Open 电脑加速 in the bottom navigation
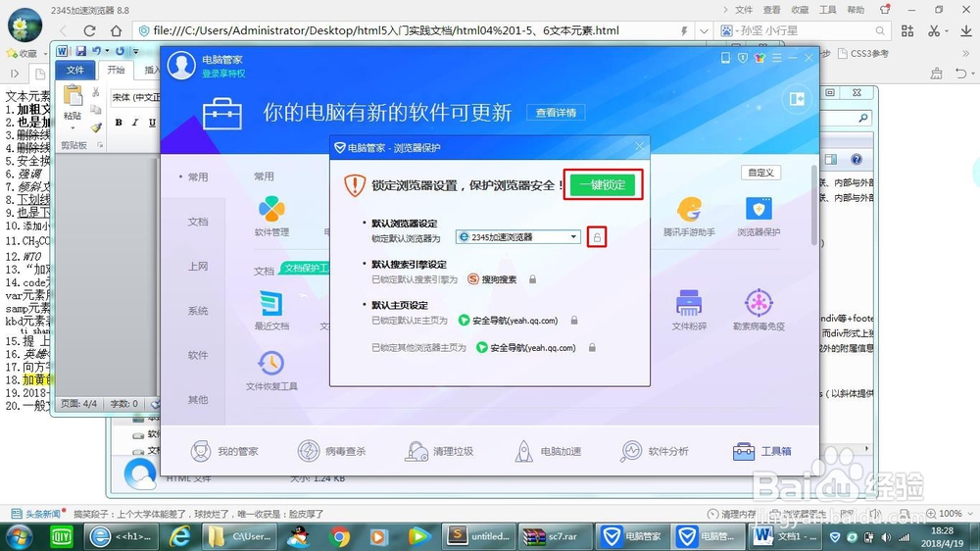Image resolution: width=980 pixels, height=551 pixels. point(548,451)
